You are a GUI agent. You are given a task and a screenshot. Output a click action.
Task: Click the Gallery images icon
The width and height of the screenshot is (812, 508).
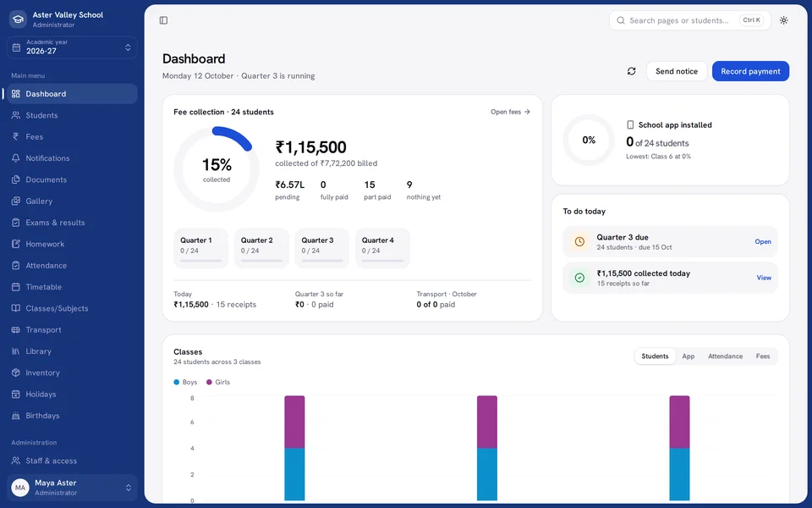[x=16, y=202]
